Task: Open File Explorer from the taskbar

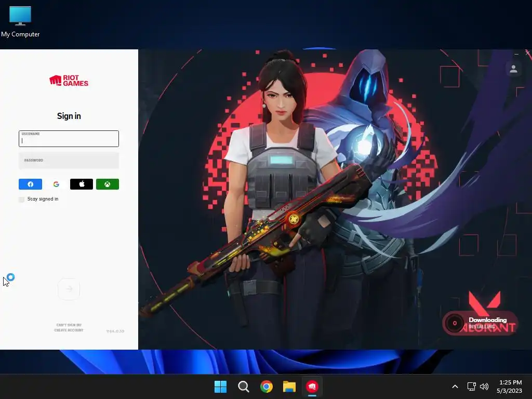Action: click(289, 387)
